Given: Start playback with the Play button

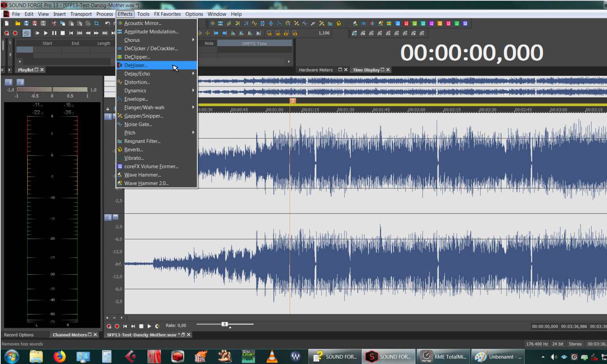Looking at the screenshot, I should pos(46,33).
